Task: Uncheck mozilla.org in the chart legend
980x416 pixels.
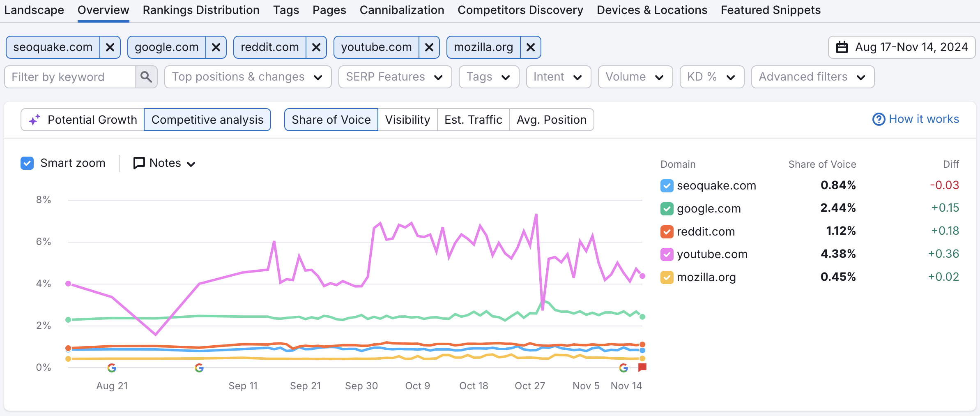Action: [x=667, y=277]
